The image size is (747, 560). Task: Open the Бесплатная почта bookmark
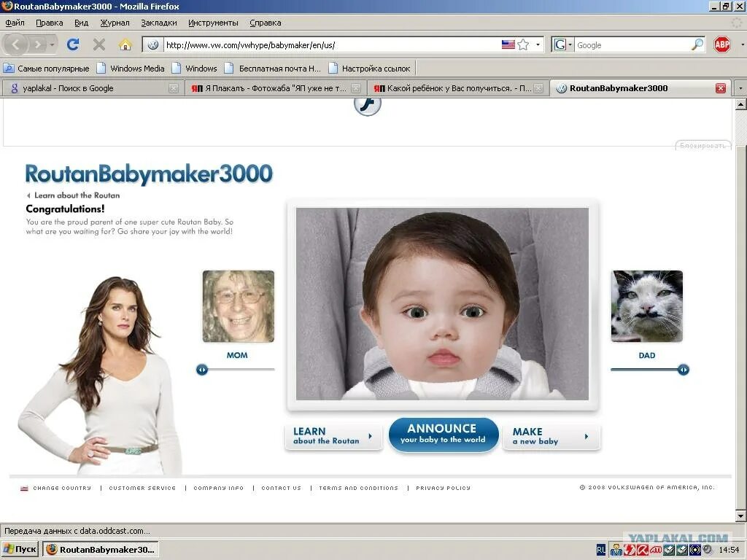[x=273, y=68]
